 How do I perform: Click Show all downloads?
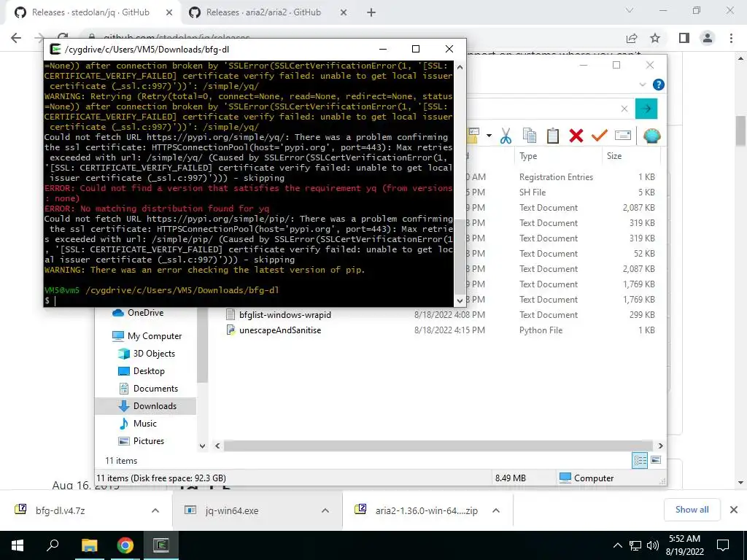[x=692, y=510]
